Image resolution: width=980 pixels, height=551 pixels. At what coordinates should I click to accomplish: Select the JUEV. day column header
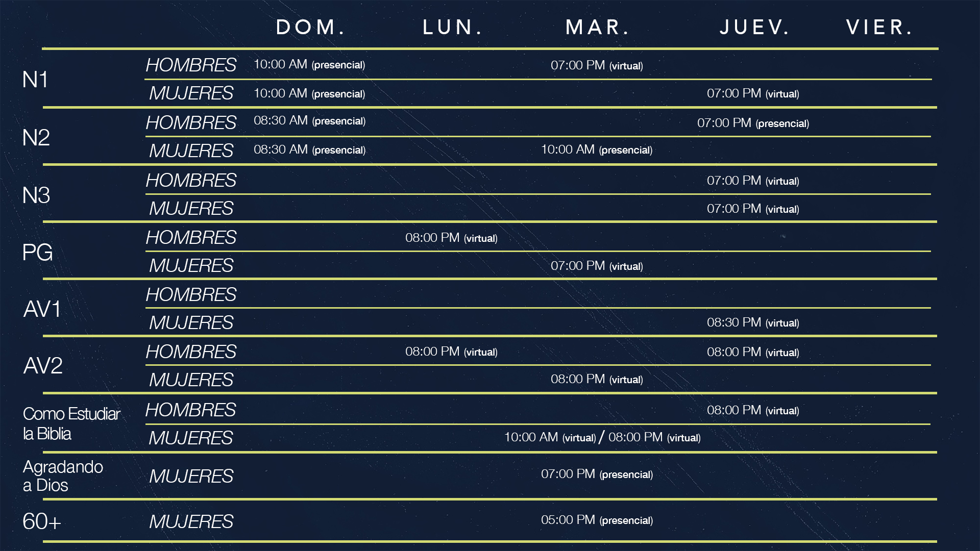tap(754, 28)
